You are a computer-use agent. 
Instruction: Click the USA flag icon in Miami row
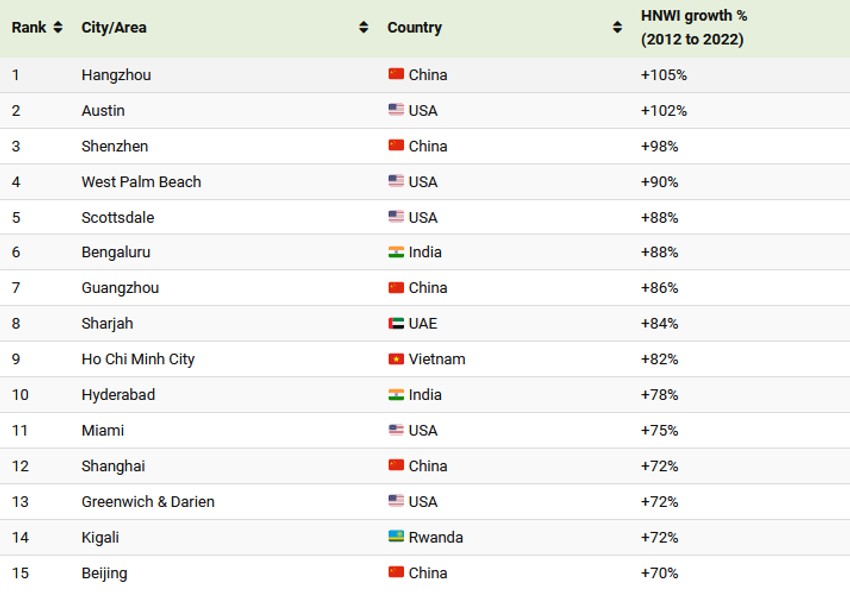[396, 430]
